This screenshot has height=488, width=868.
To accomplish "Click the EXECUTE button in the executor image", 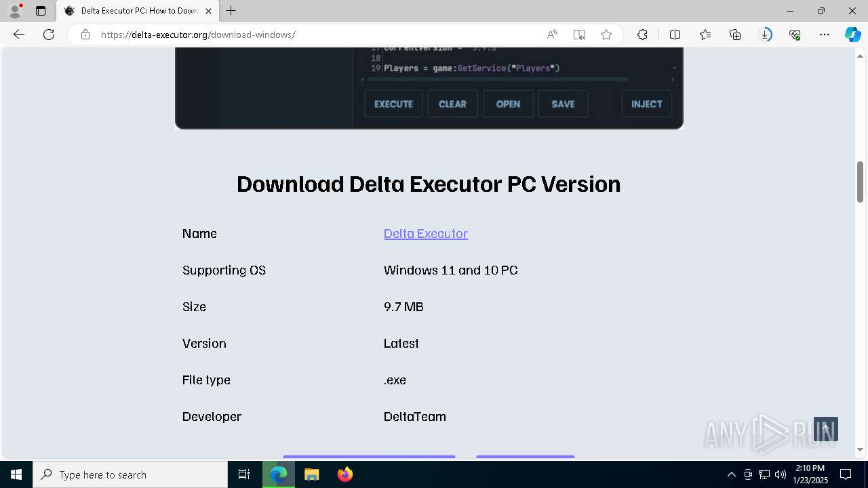I will coord(393,104).
